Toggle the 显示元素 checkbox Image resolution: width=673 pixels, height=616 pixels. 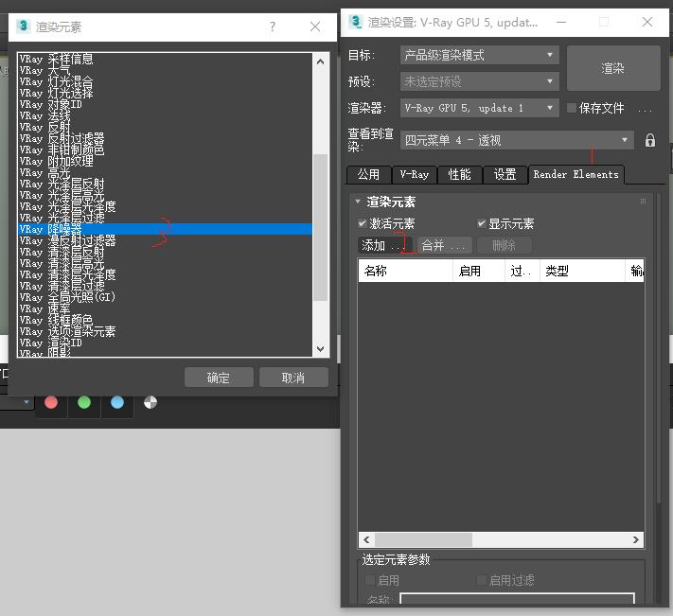coord(481,223)
